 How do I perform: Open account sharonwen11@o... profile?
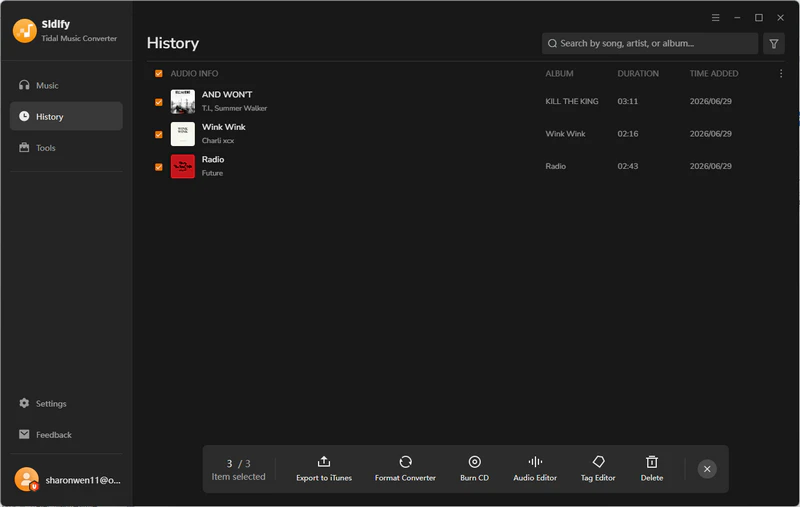(83, 480)
